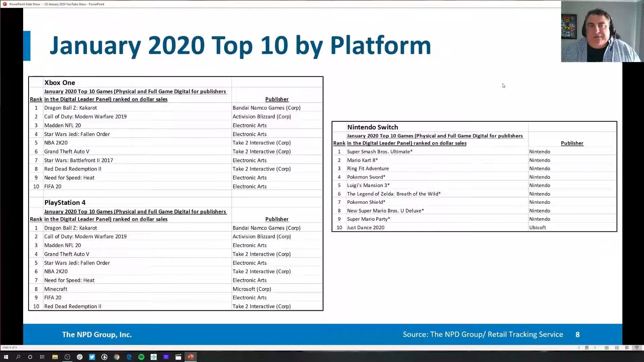The width and height of the screenshot is (644, 362).
Task: Open Twitter app in the taskbar
Action: click(x=92, y=357)
